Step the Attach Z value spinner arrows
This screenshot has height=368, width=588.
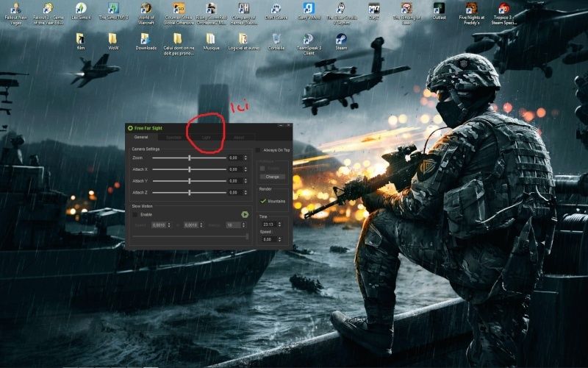pyautogui.click(x=245, y=192)
